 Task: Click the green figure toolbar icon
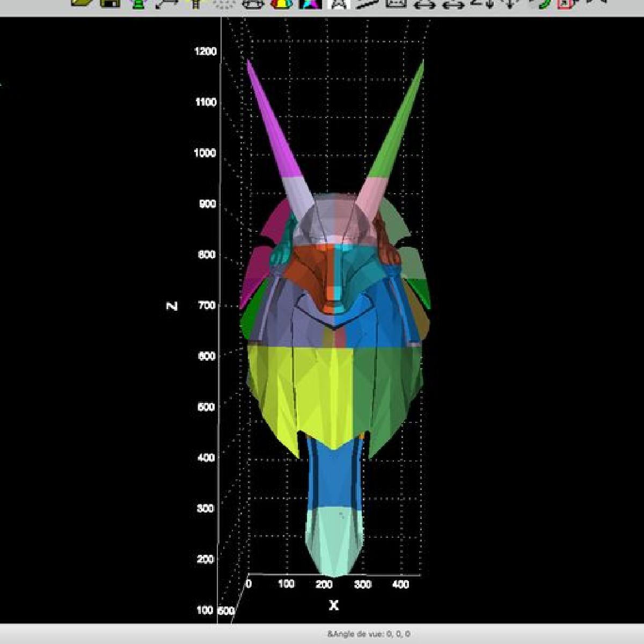click(138, 3)
